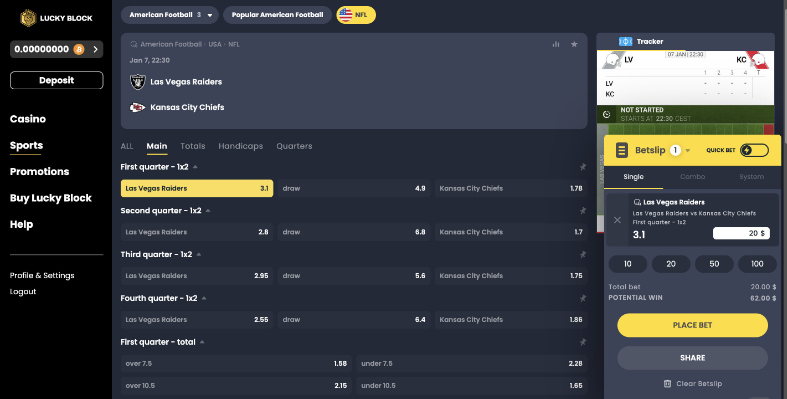Screen dimensions: 787x399
Task: Switch to the Handicaps tab
Action: pos(240,146)
